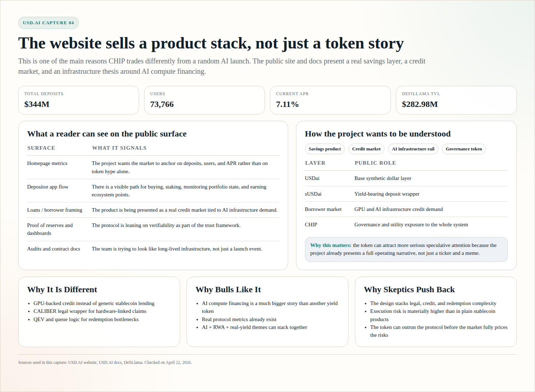Open the Total Deposits $344M card
535x392 pixels.
pos(78,100)
